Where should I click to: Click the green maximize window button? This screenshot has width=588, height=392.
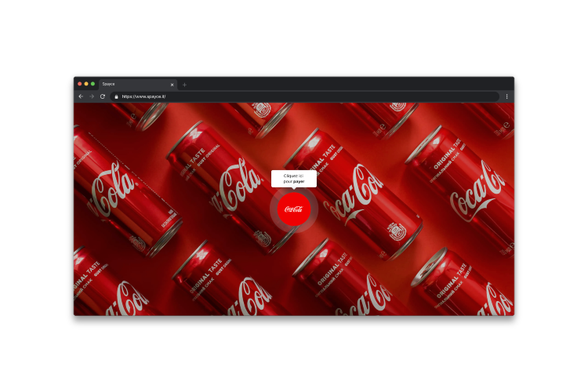pyautogui.click(x=93, y=84)
